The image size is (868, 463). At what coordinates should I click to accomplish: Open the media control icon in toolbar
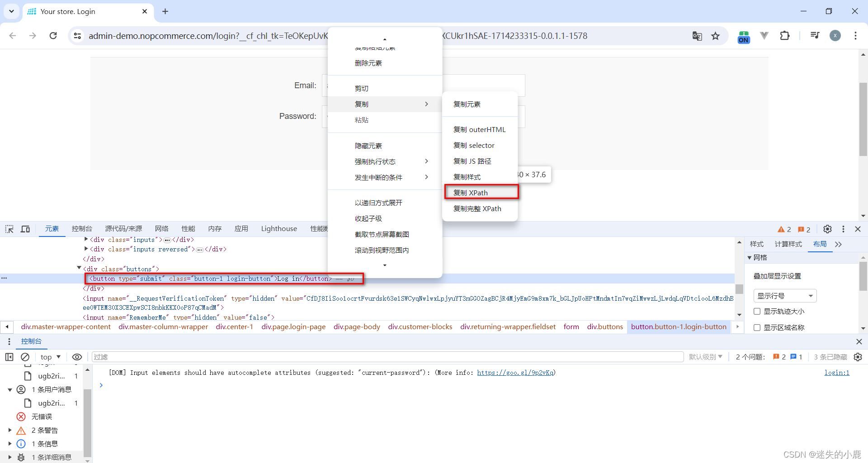(x=815, y=36)
